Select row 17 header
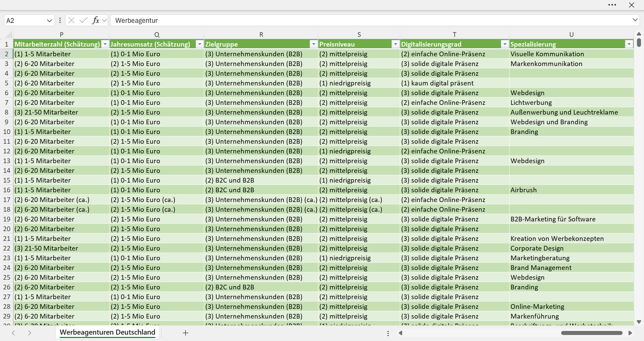This screenshot has width=644, height=341. [6, 200]
